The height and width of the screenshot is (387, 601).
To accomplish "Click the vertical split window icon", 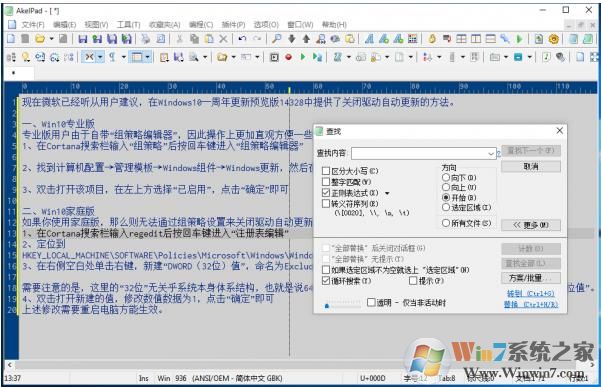I will 476,39.
